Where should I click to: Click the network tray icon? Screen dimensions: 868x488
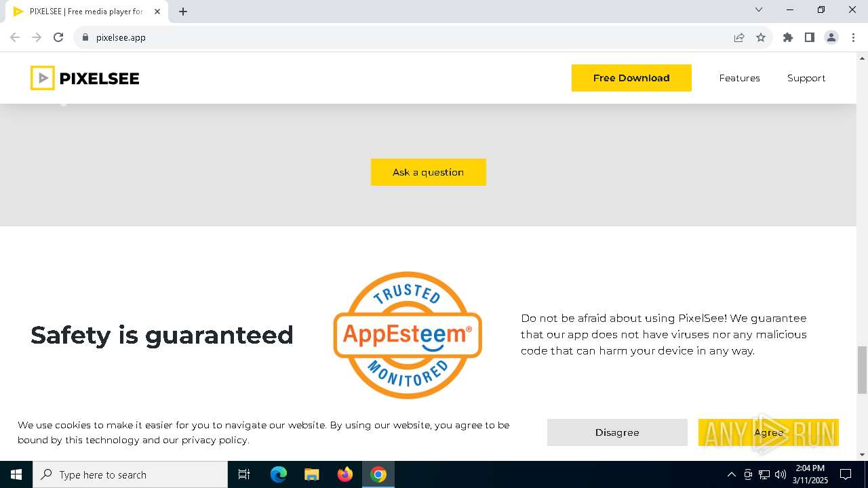click(x=764, y=474)
